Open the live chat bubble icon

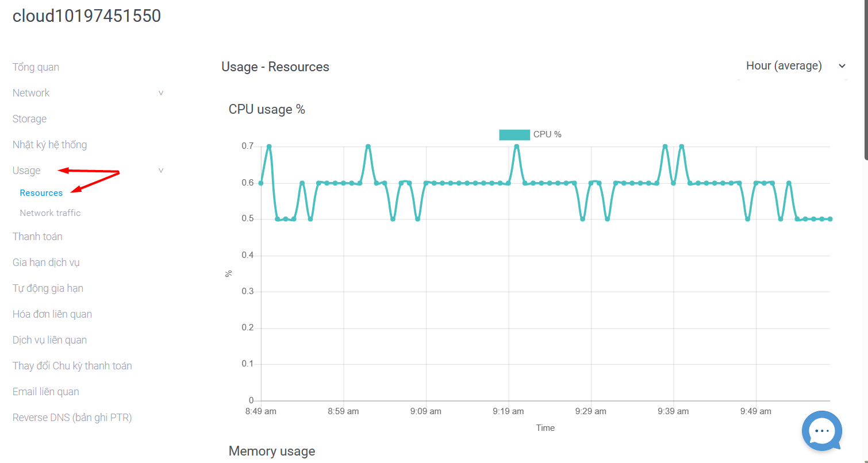(x=822, y=431)
